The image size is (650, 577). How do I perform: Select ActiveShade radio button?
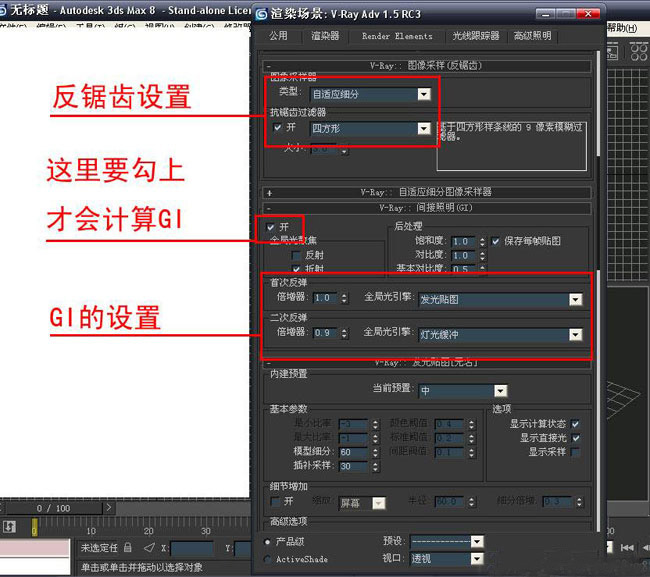(267, 559)
